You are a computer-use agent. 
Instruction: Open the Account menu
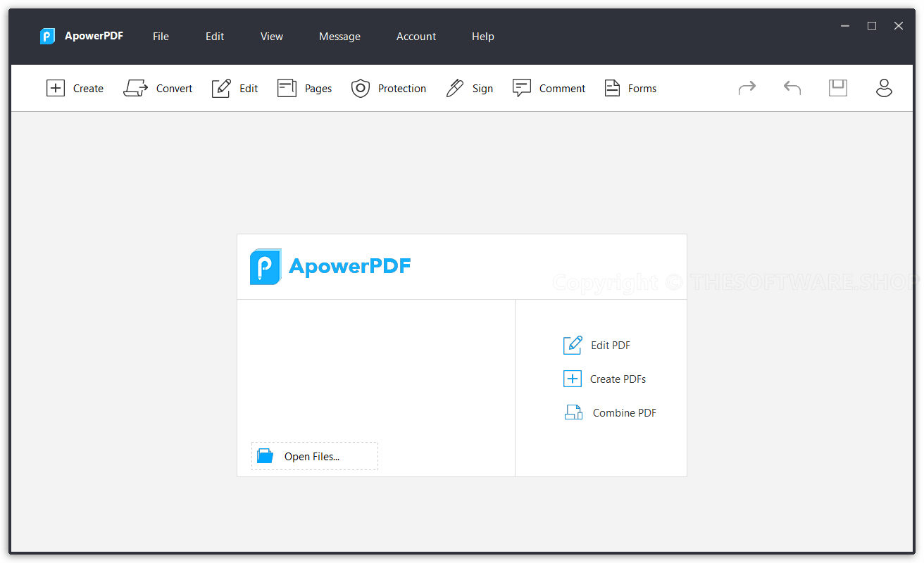(x=416, y=37)
